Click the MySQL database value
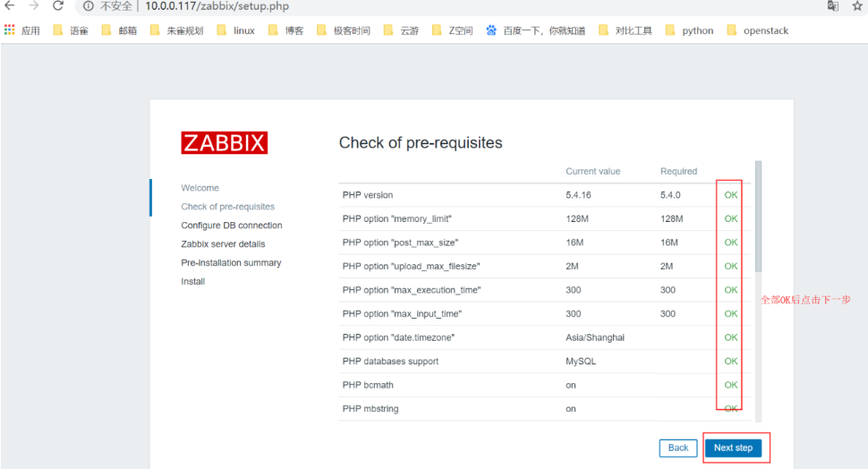This screenshot has width=868, height=469. (581, 361)
